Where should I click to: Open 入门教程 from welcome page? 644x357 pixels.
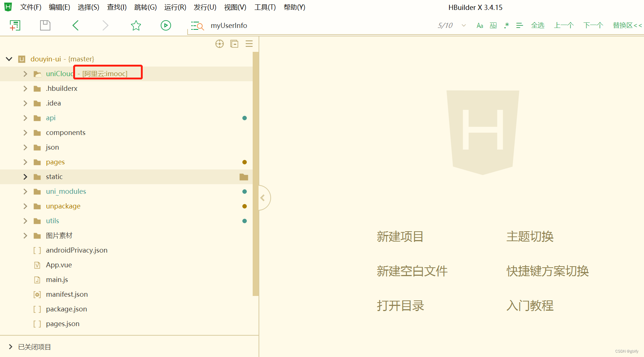pos(530,306)
